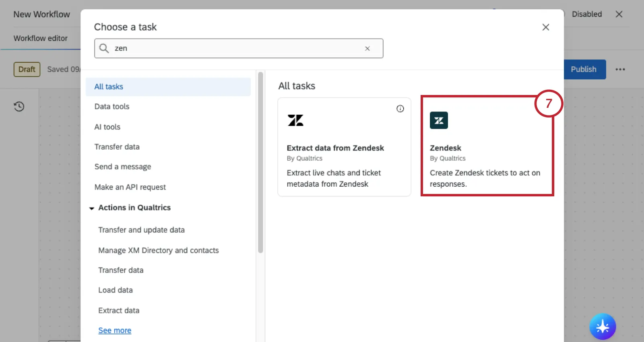Screen dimensions: 644x342
Task: Select the Data tools category
Action: click(x=112, y=107)
